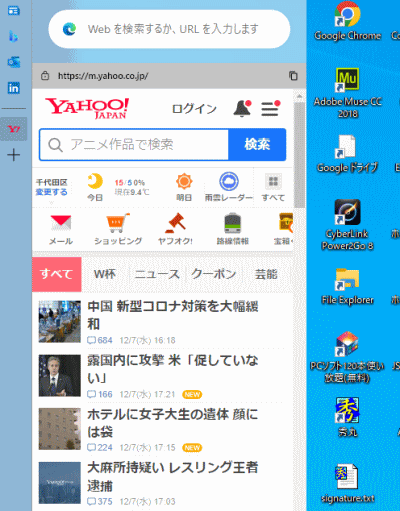Open the 路線情報 train icon
The width and height of the screenshot is (400, 511).
click(233, 223)
